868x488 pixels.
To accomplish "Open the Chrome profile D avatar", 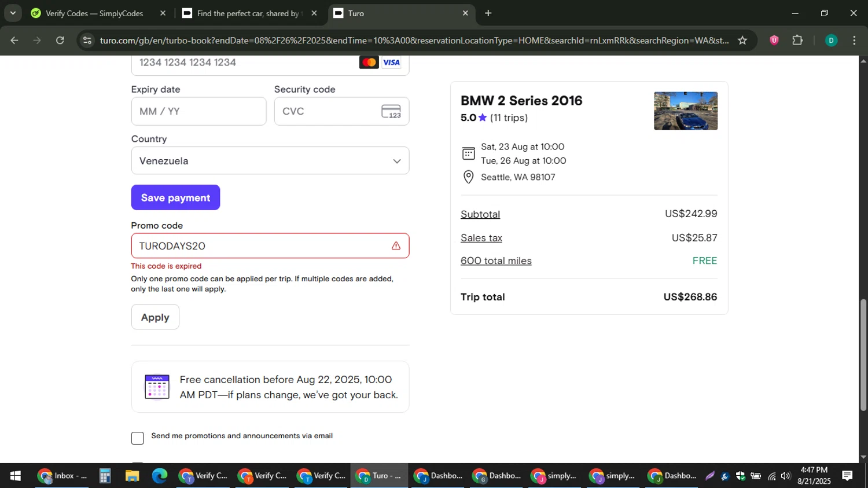I will 831,41.
